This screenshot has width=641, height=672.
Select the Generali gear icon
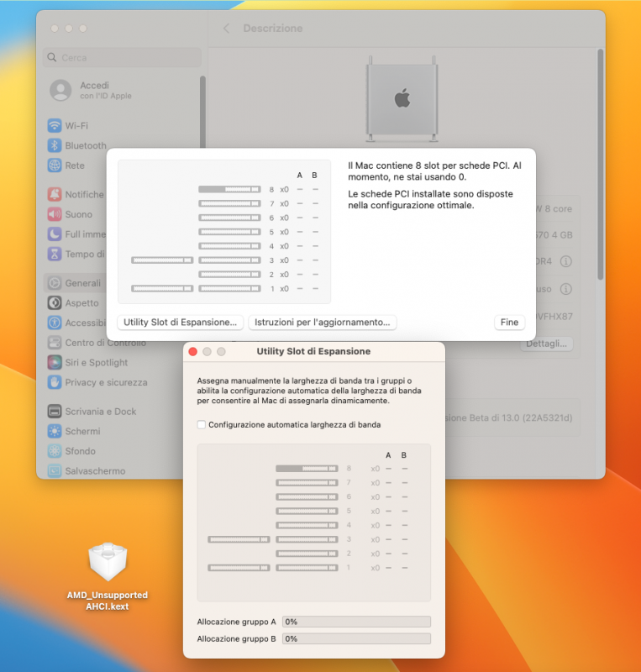click(55, 283)
